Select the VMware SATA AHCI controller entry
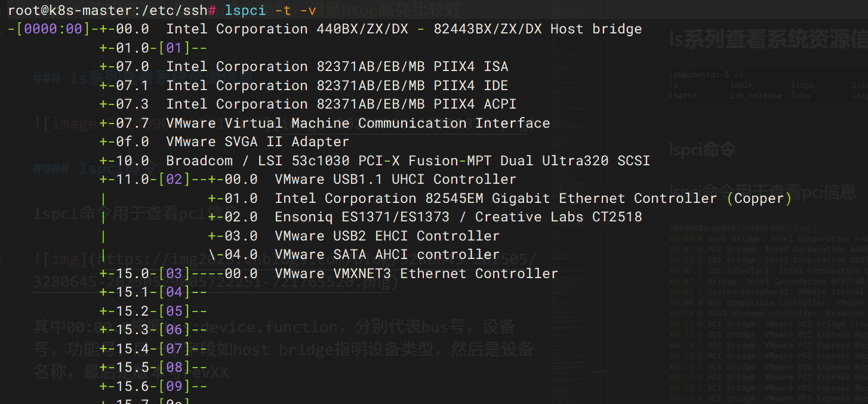The image size is (868, 404). [x=387, y=255]
